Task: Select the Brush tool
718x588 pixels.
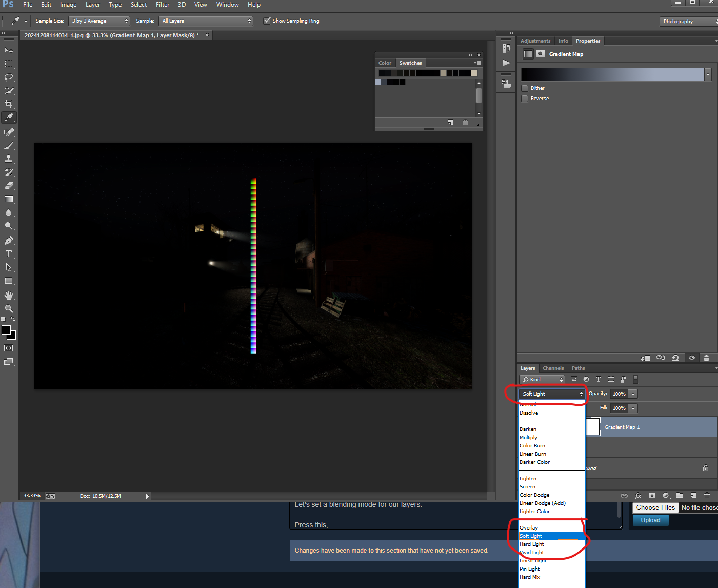Action: point(9,146)
